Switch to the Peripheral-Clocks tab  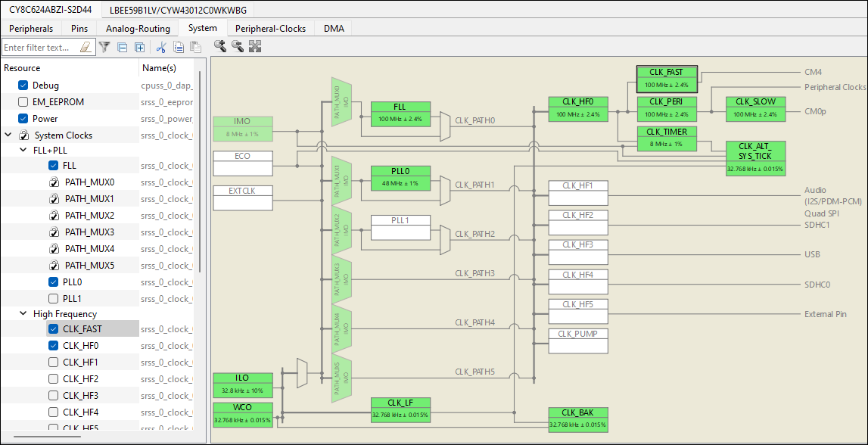270,29
